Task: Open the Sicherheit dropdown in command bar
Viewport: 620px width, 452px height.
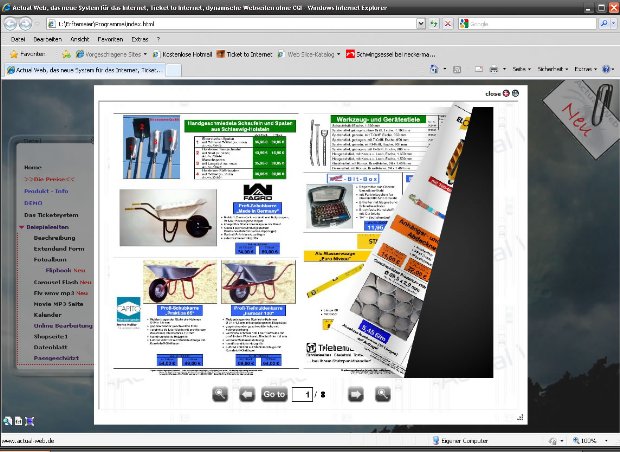Action: tap(551, 70)
